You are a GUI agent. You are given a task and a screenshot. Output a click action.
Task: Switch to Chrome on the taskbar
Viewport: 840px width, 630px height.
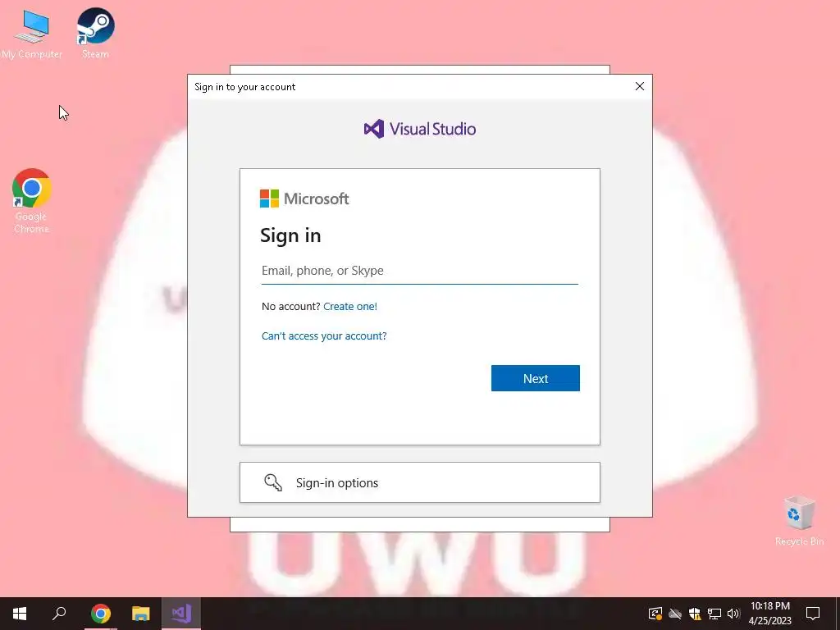101,614
